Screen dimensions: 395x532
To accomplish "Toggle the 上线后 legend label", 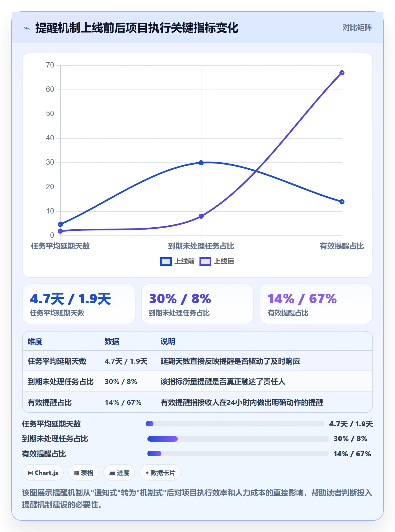I will tap(224, 261).
